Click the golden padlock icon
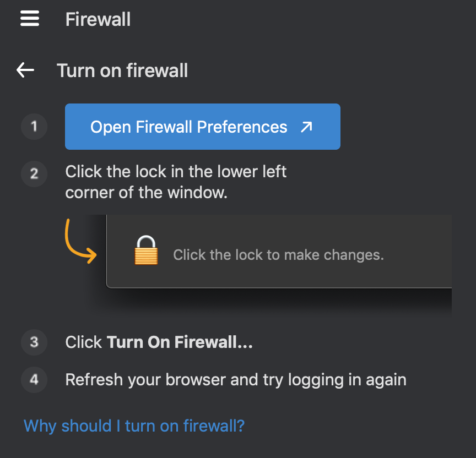The height and width of the screenshot is (458, 476). coord(146,250)
